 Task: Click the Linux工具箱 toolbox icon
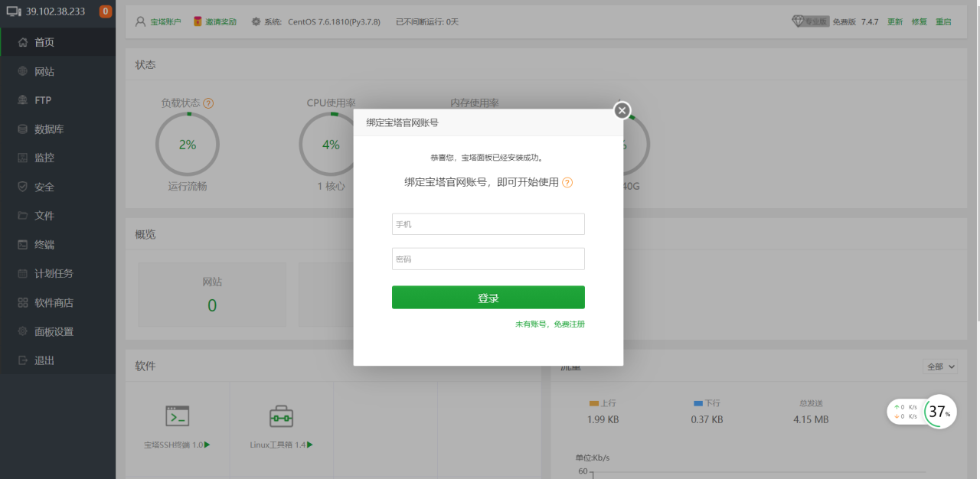click(281, 416)
